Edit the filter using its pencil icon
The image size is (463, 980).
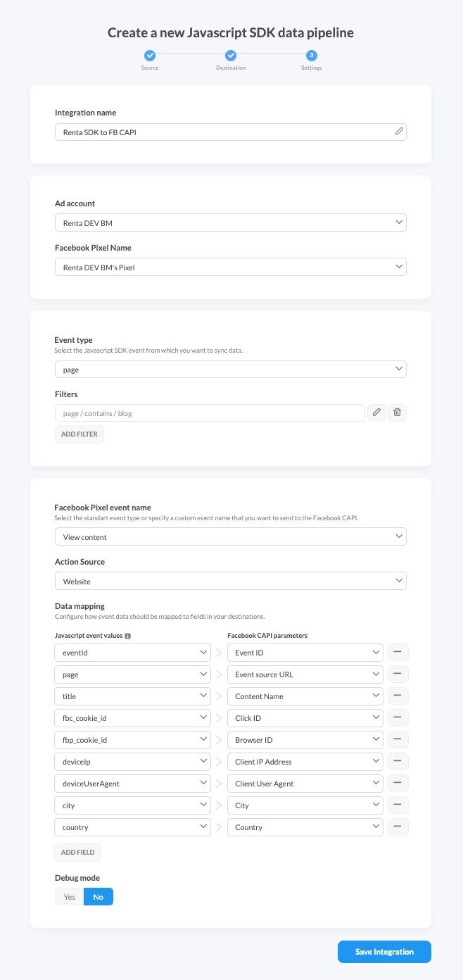coord(376,413)
